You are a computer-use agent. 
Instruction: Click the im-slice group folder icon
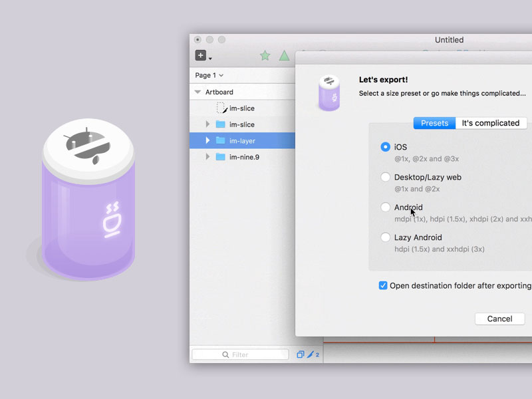point(221,124)
